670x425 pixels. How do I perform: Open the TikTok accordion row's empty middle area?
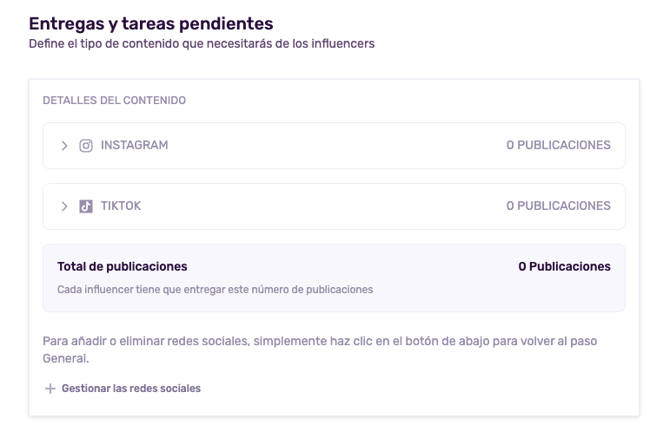tap(330, 206)
